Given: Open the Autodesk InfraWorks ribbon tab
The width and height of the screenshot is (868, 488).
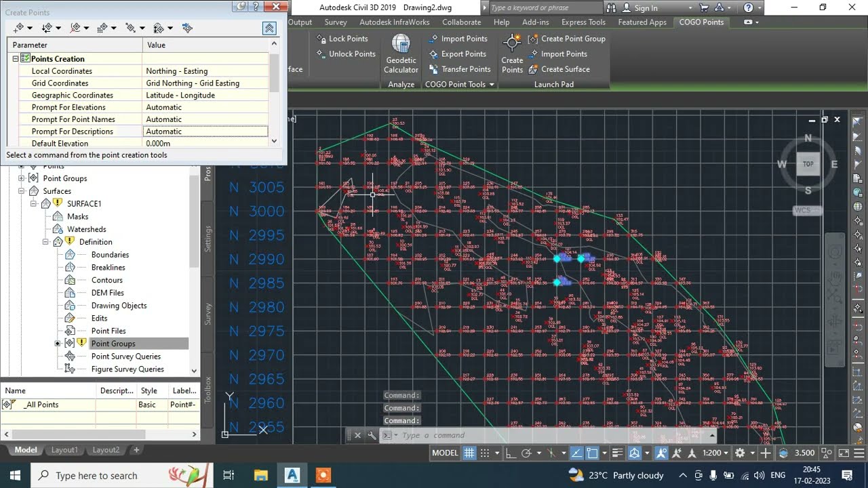Looking at the screenshot, I should click(x=395, y=22).
